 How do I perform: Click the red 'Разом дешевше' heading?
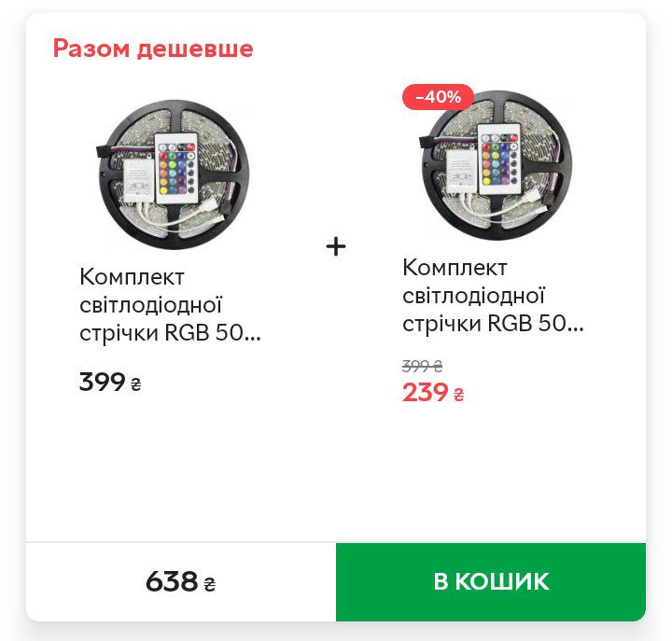click(x=153, y=48)
